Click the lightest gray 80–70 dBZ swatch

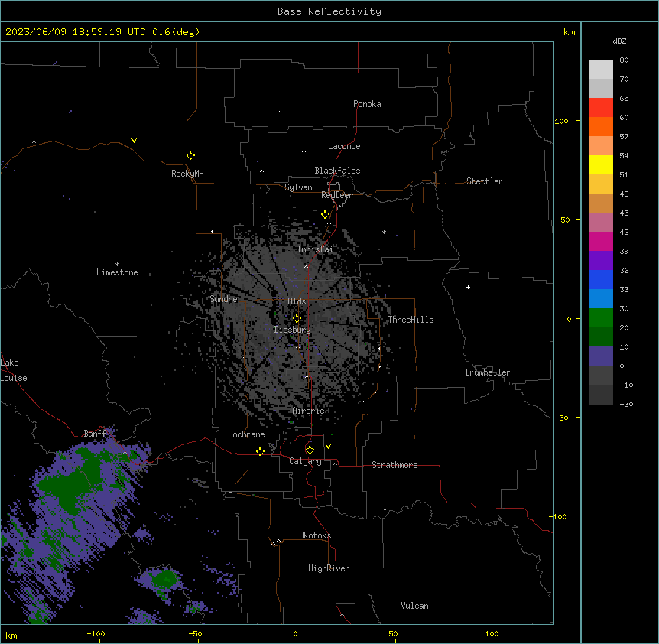(x=601, y=69)
